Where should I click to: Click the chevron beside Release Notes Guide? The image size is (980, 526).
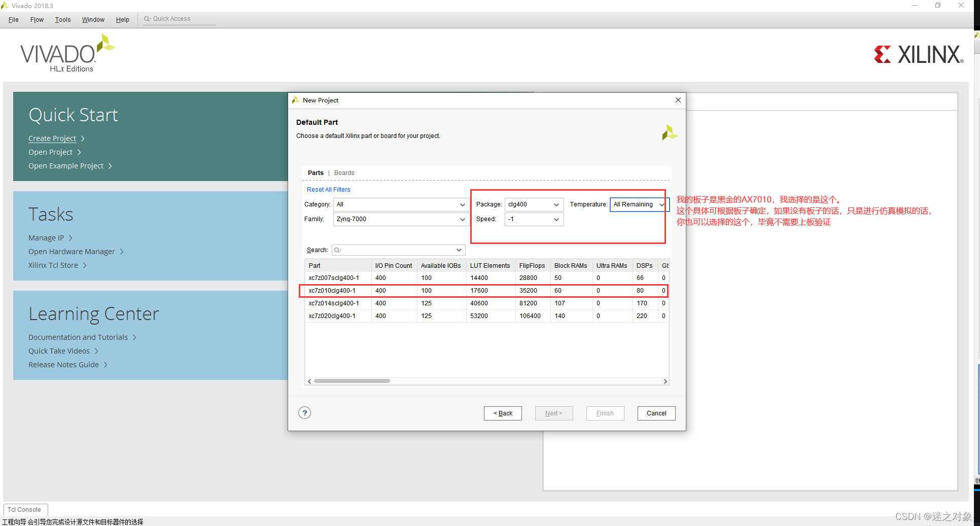coord(106,365)
